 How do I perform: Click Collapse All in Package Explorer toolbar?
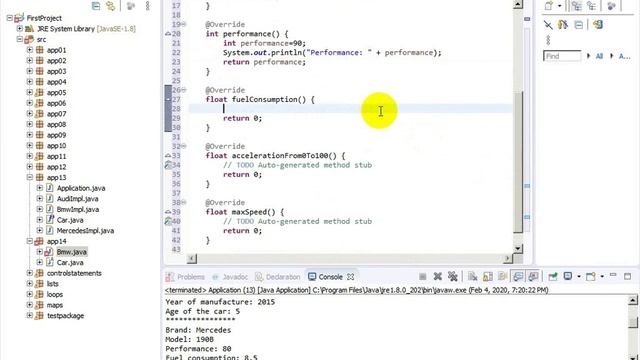coord(96,6)
